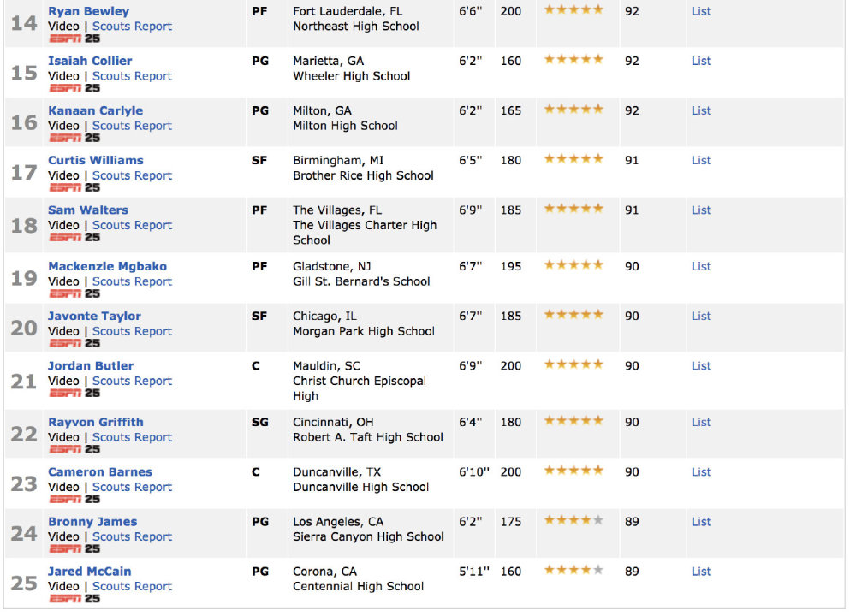Open Scouts Report for Rayvon Griffith
This screenshot has height=616, width=856.
132,437
